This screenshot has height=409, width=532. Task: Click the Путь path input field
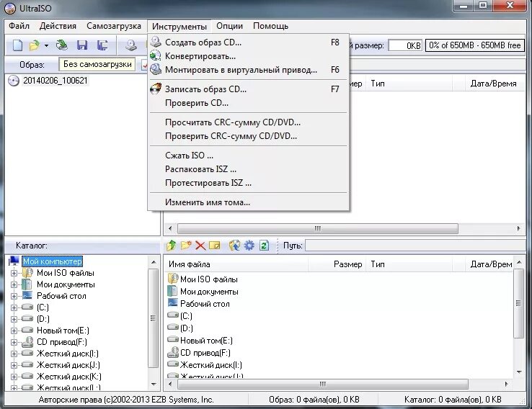[415, 246]
